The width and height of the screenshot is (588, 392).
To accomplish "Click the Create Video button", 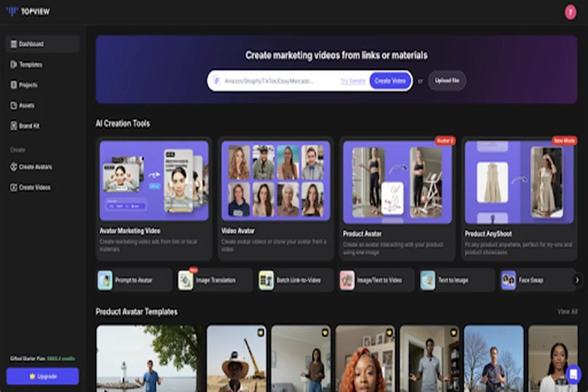I will [390, 80].
